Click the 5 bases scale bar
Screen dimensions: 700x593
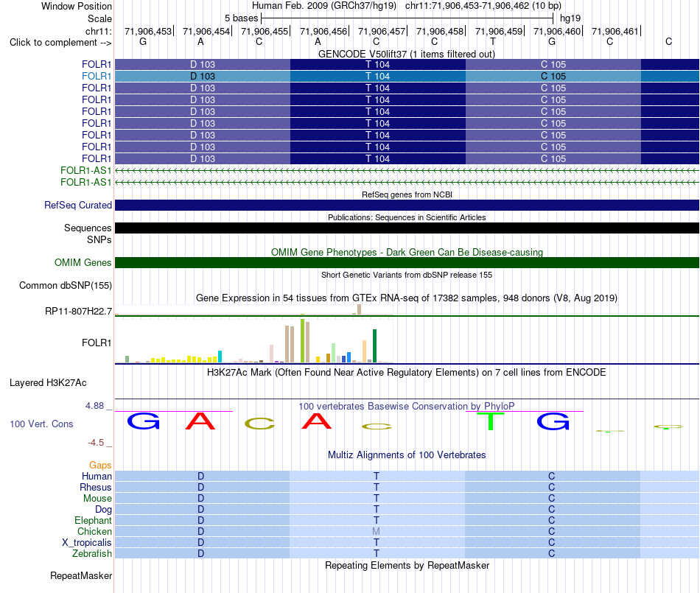click(407, 18)
